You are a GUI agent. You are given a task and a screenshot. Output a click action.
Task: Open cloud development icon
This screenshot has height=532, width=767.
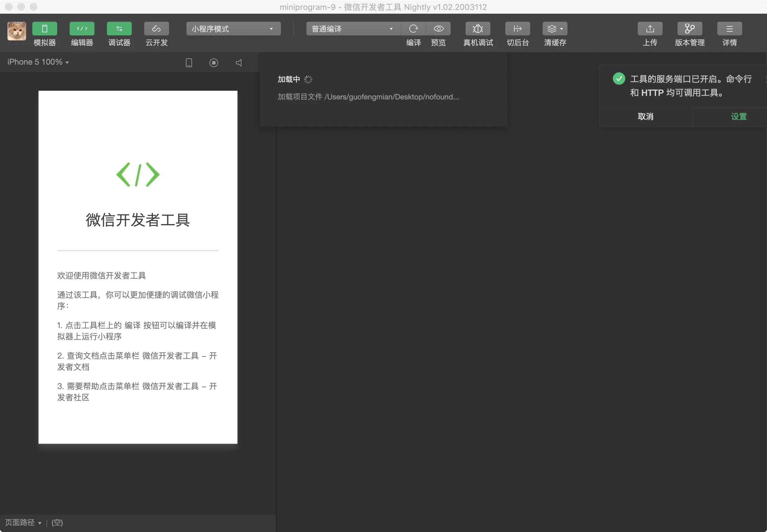(x=156, y=29)
